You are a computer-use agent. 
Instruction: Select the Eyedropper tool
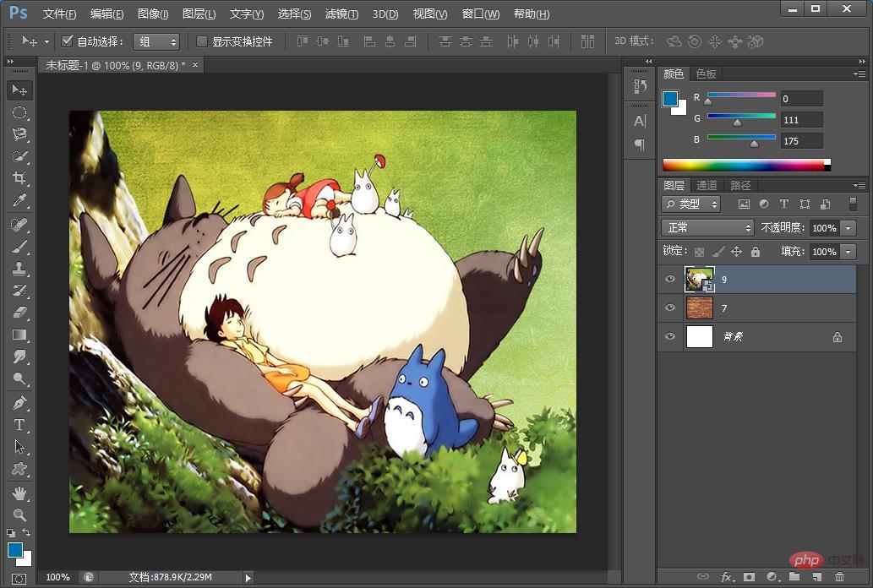pyautogui.click(x=19, y=200)
